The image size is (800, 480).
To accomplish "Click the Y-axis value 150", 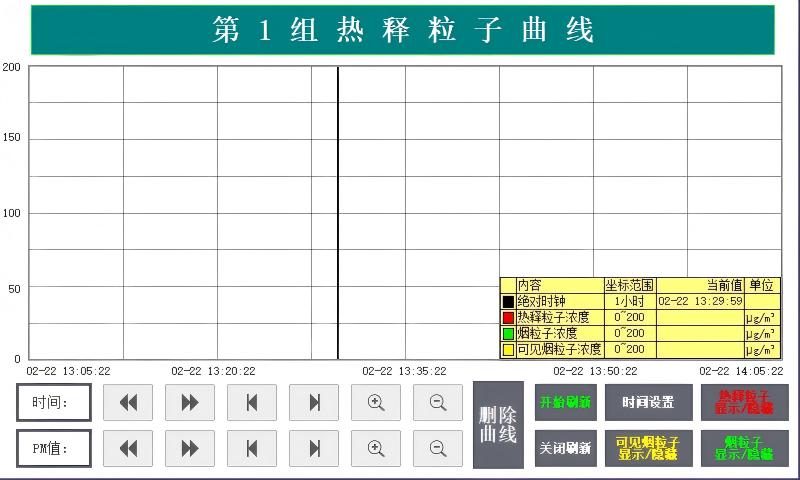I will (x=11, y=137).
